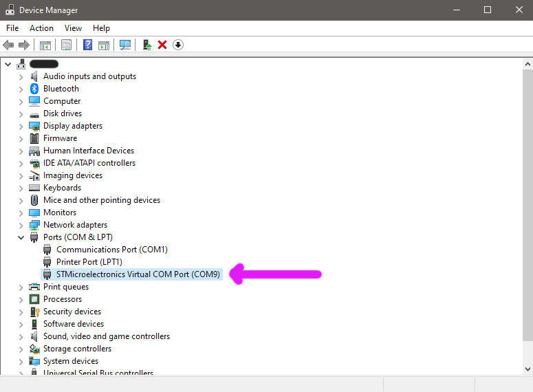
Task: Click the red X Uninstall device icon
Action: tap(162, 45)
